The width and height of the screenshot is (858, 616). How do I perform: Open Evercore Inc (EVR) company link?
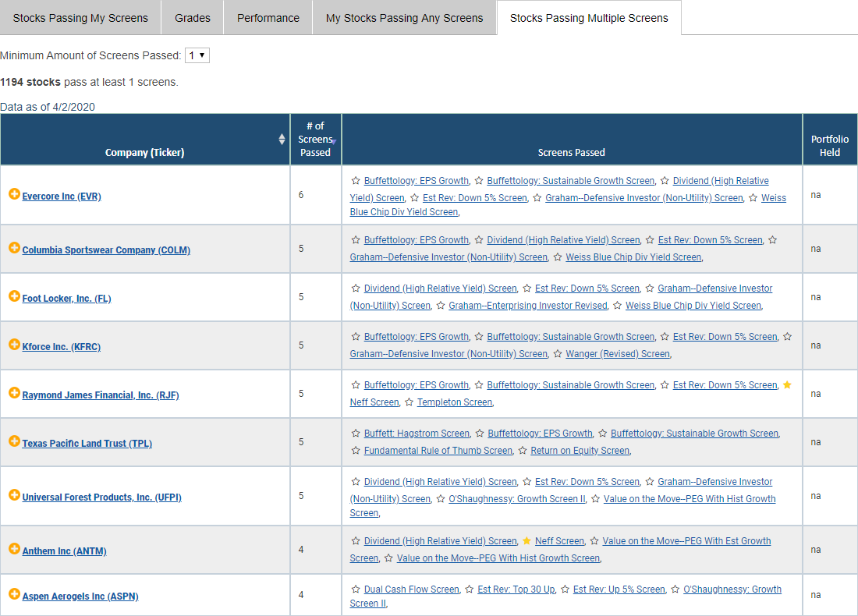click(x=62, y=196)
